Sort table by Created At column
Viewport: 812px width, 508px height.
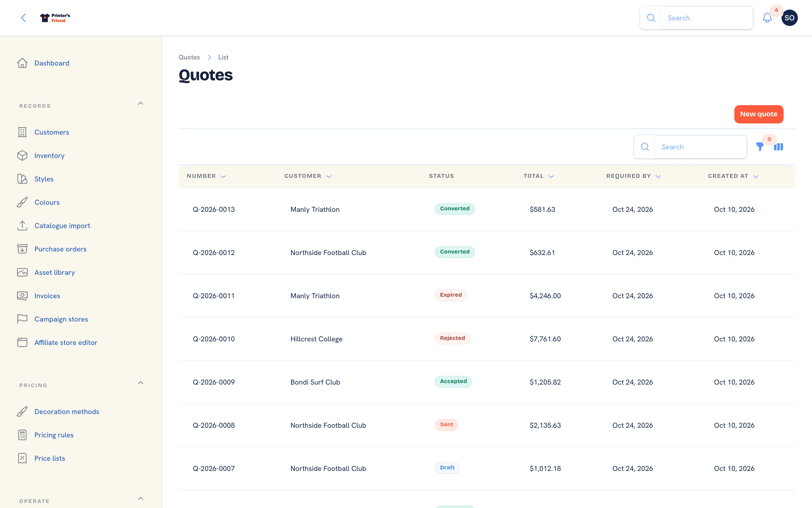coord(733,176)
